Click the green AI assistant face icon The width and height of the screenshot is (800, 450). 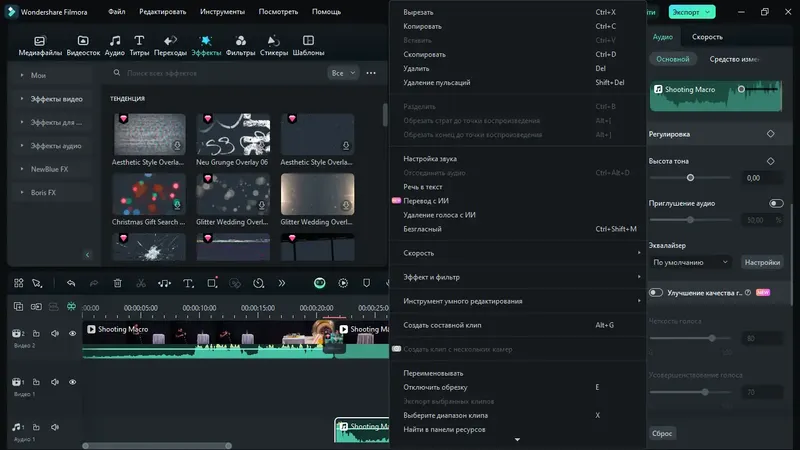(x=319, y=283)
